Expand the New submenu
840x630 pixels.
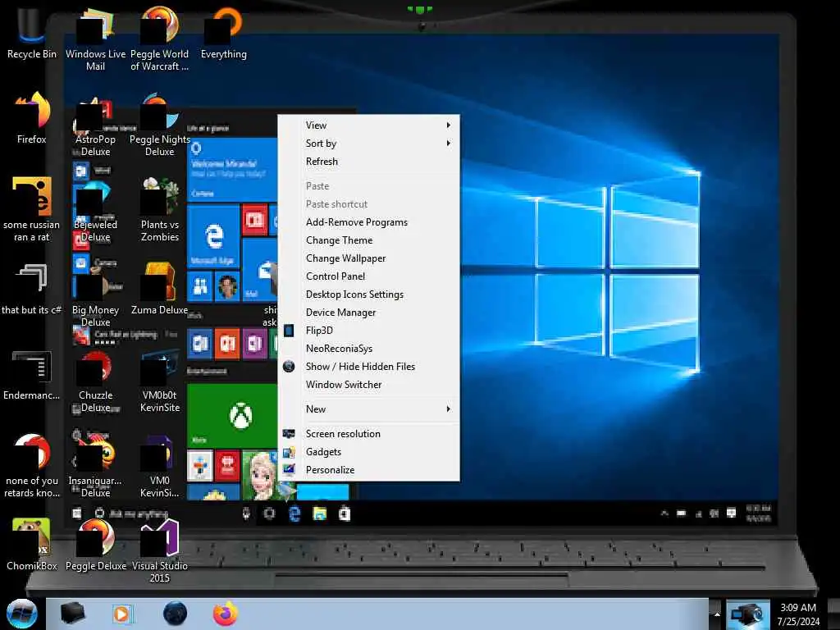(x=368, y=409)
